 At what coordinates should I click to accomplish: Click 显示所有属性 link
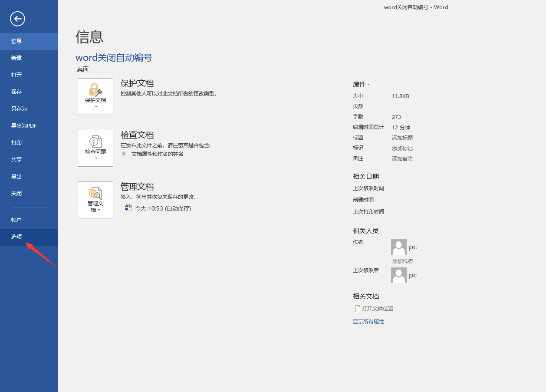pyautogui.click(x=368, y=322)
